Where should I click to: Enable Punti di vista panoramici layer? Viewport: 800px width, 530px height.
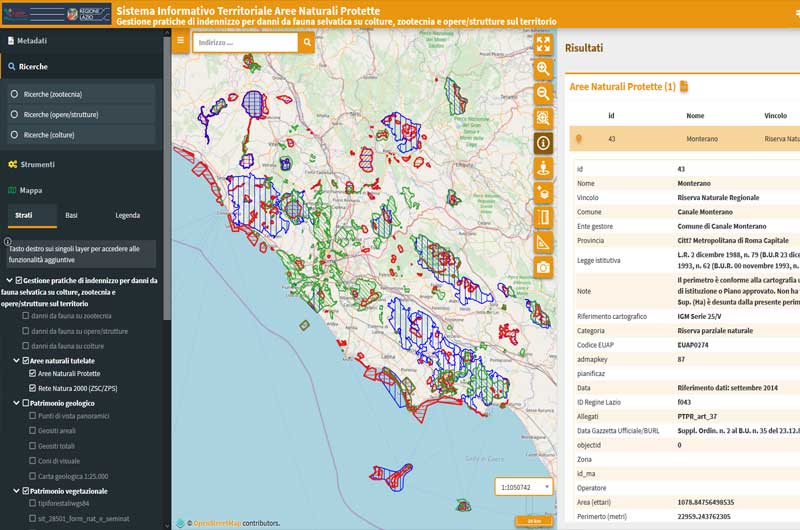(33, 416)
